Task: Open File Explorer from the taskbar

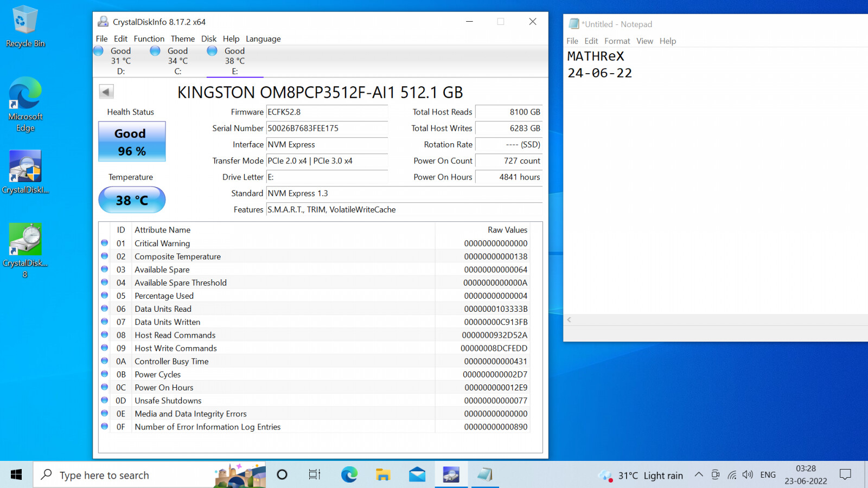Action: click(x=383, y=475)
